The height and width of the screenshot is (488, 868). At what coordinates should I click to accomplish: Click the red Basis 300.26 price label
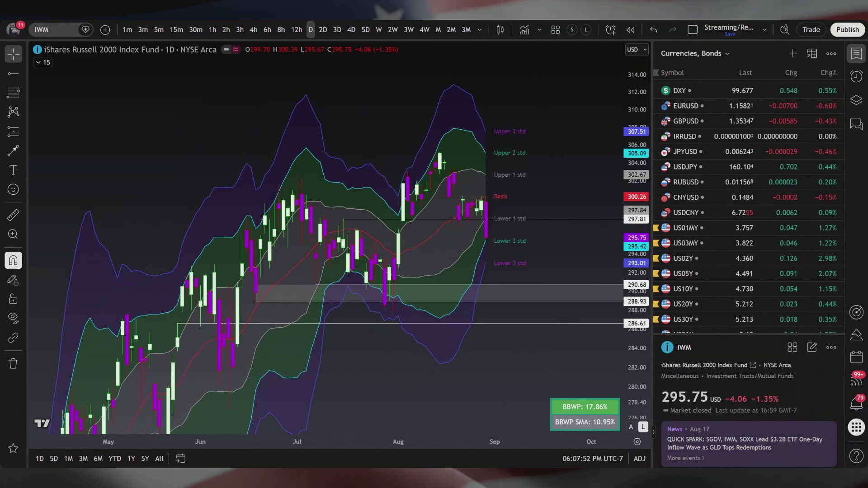click(637, 197)
